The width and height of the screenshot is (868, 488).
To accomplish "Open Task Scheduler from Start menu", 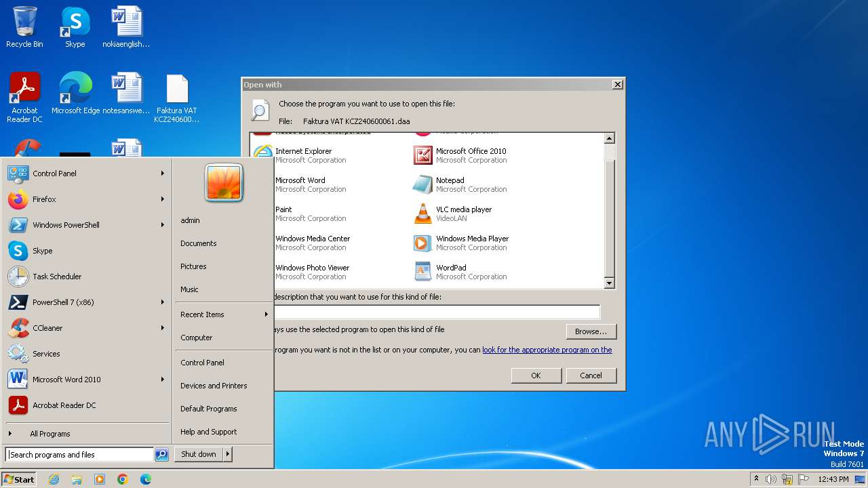I will click(x=87, y=277).
